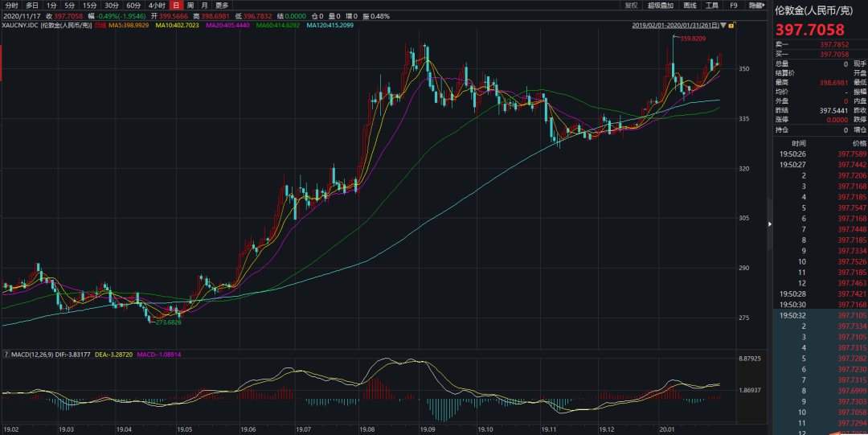Switch to 60分 candlestick period

[133, 5]
